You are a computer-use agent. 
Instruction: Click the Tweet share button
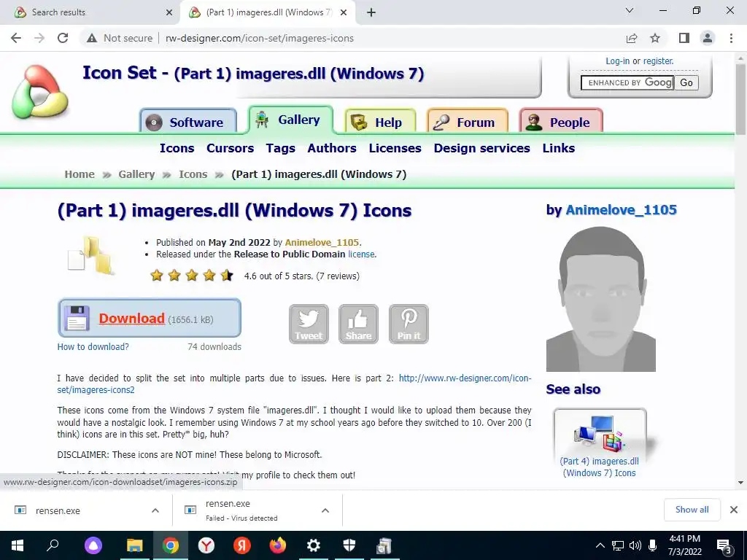(x=309, y=324)
